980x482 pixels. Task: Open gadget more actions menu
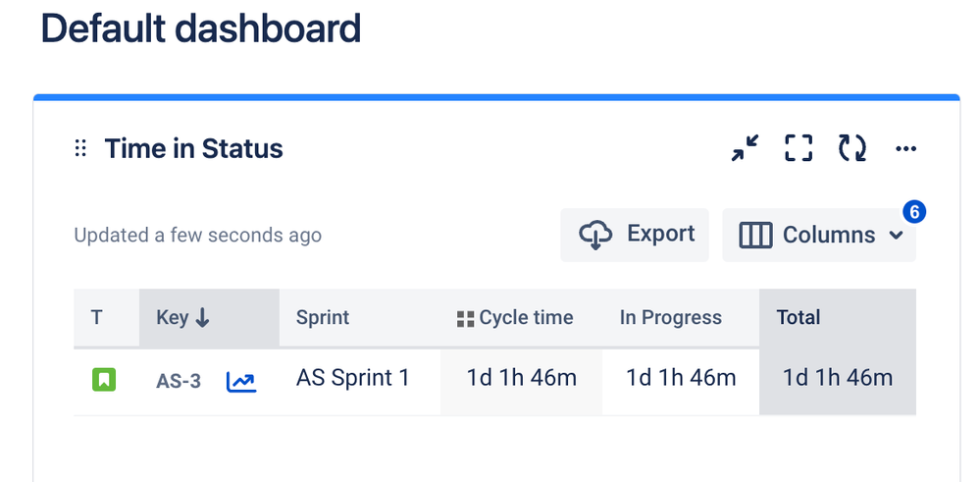(x=905, y=149)
